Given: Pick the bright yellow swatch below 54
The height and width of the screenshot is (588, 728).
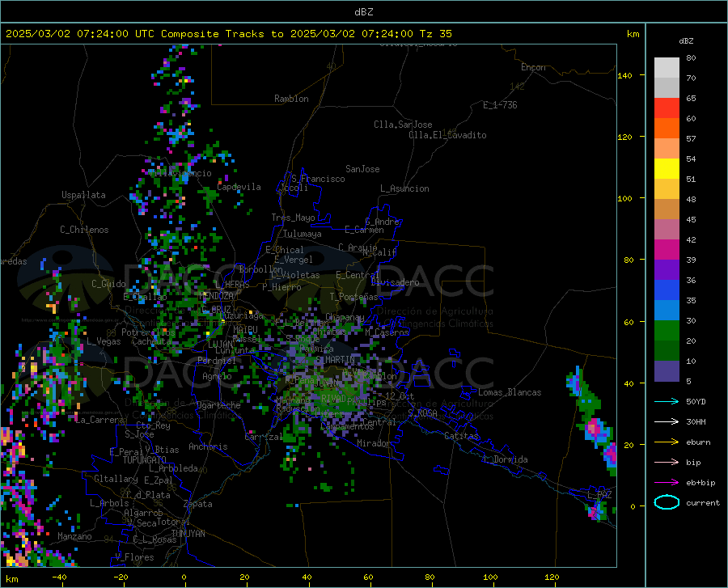Looking at the screenshot, I should tap(667, 168).
